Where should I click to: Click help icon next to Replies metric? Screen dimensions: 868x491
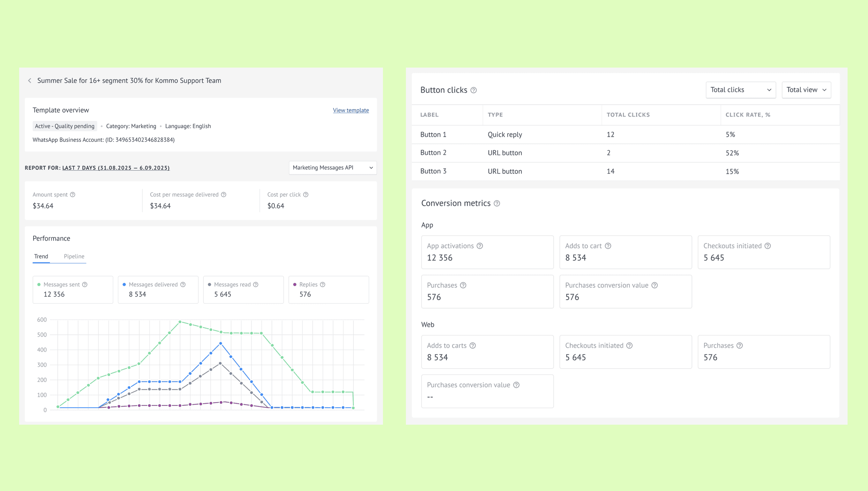pos(323,285)
